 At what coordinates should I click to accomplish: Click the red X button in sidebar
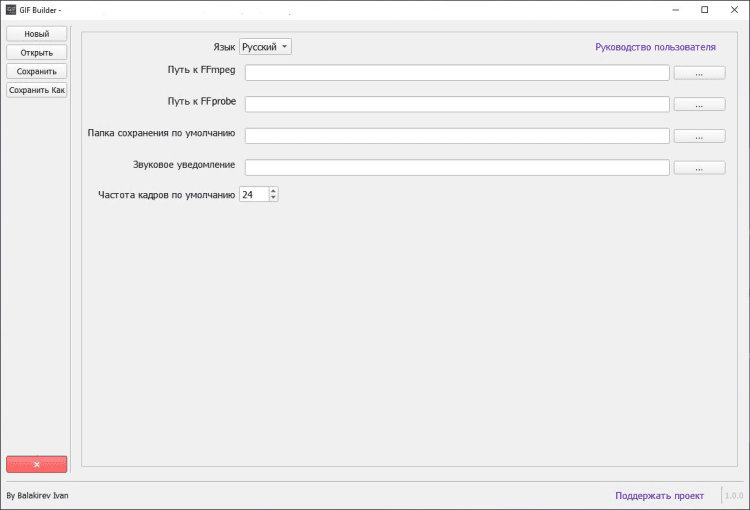(36, 464)
